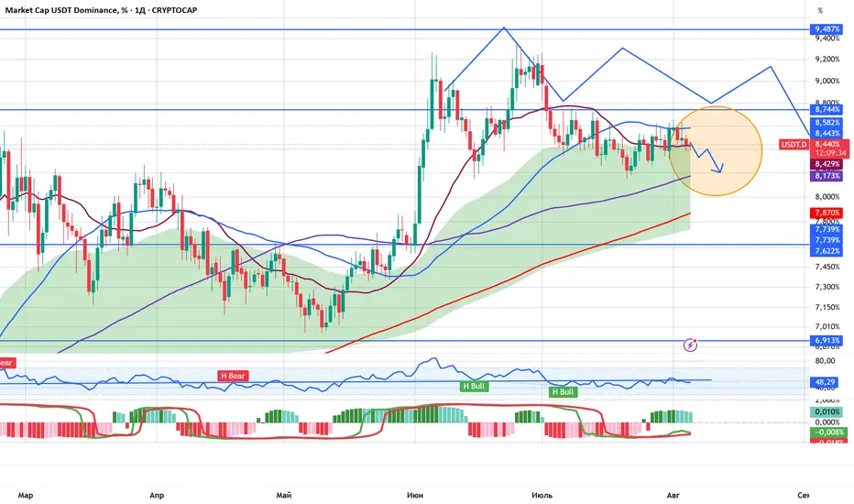The image size is (854, 504).
Task: Click the 8,443% blue price label
Action: pos(827,134)
